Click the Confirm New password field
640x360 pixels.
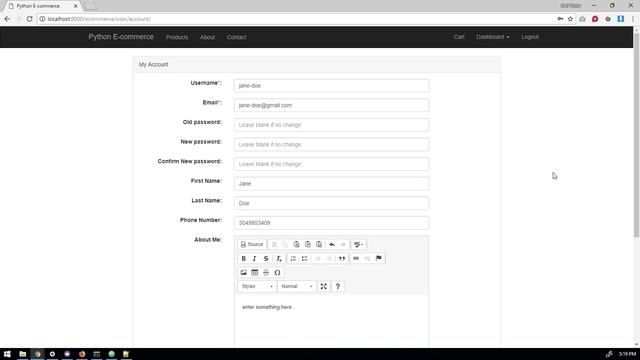click(331, 164)
